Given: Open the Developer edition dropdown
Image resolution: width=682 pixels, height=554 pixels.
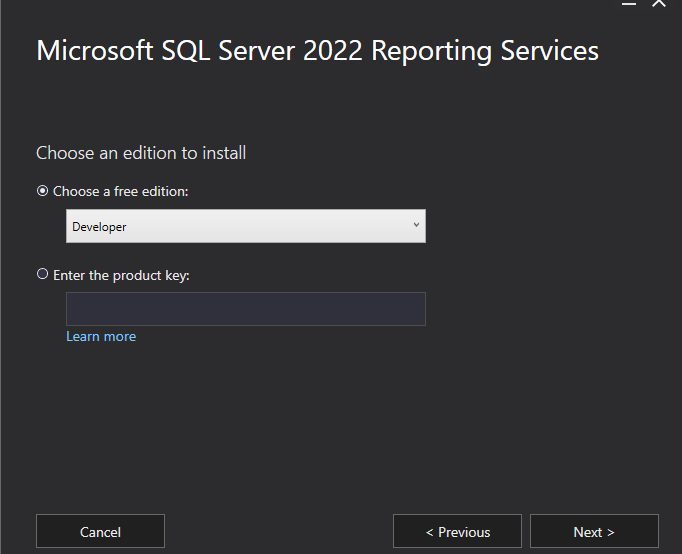Looking at the screenshot, I should coord(246,226).
